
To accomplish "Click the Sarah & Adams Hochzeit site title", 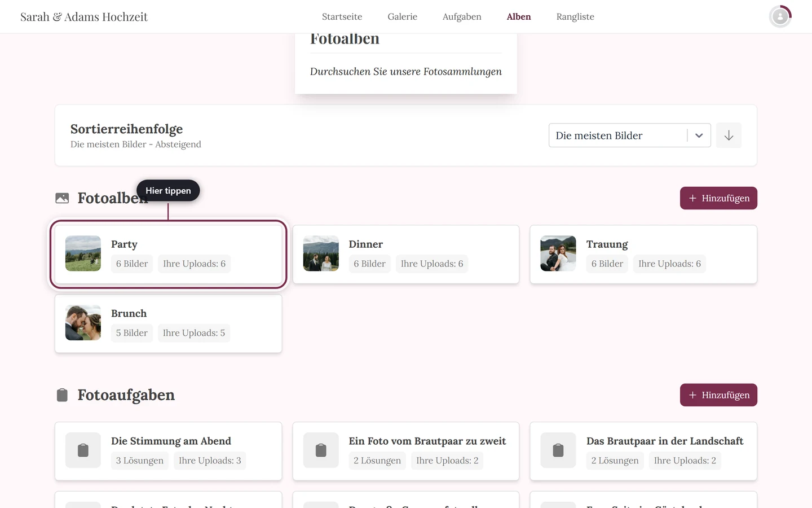I will 84,17.
